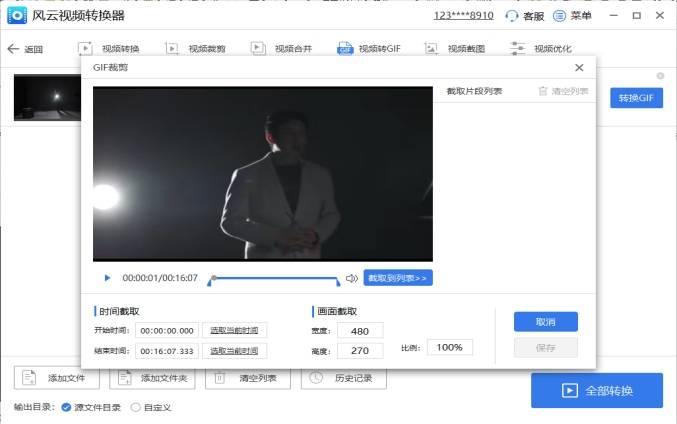Click 全部转换 button
677x424 pixels.
(597, 390)
